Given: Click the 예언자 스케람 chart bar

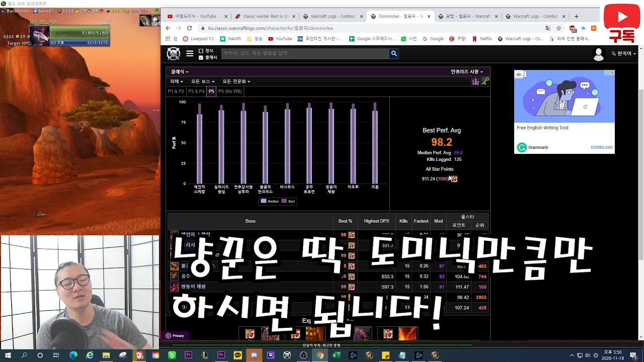Looking at the screenshot, I should click(x=200, y=143).
